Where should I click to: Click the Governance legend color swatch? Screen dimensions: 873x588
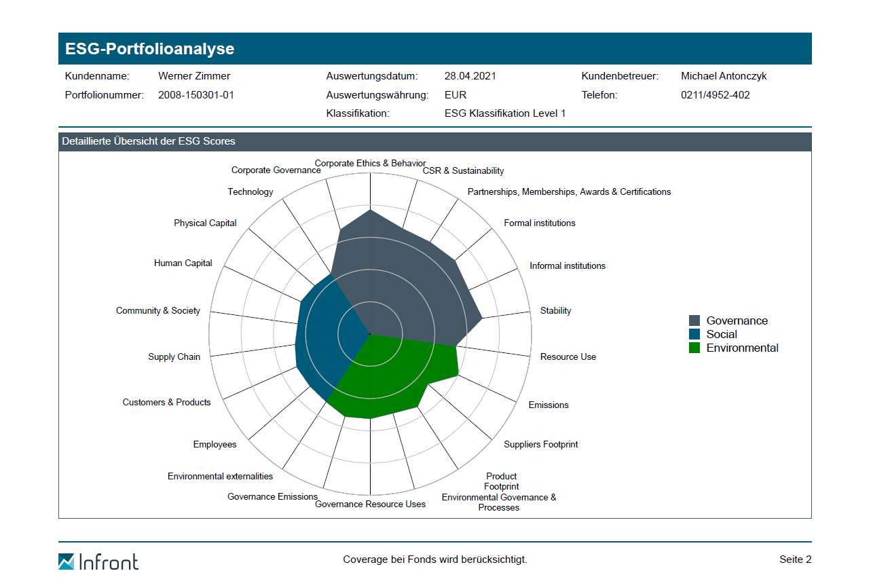pyautogui.click(x=694, y=320)
